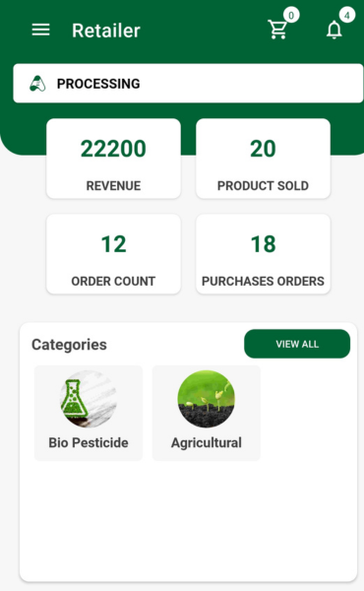This screenshot has height=591, width=364.
Task: Click the VIEW ALL categories button
Action: [x=297, y=344]
